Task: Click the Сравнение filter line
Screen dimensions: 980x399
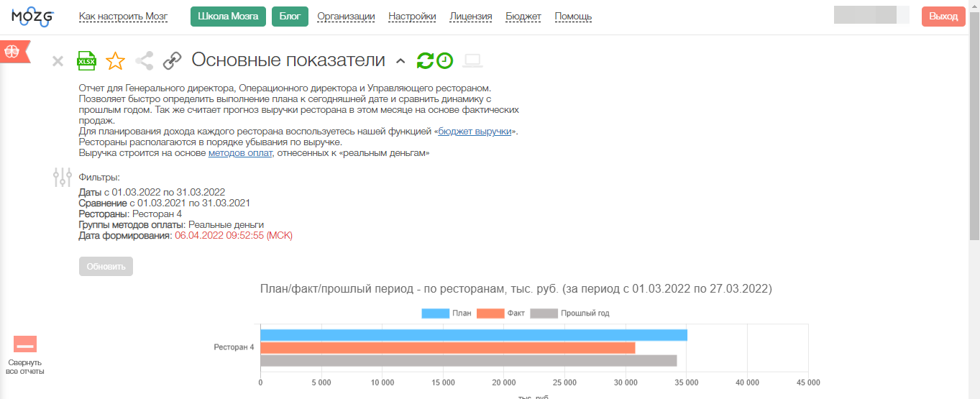Action: [164, 203]
